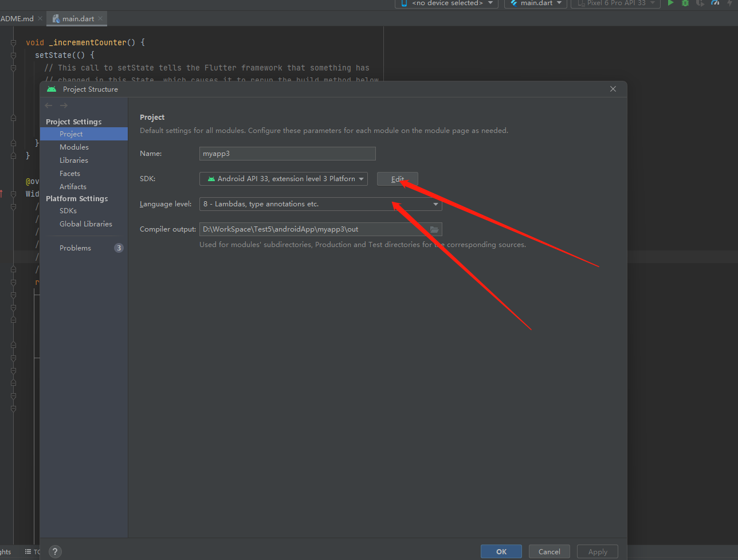
Task: Click the Problems count badge 3
Action: tap(119, 248)
